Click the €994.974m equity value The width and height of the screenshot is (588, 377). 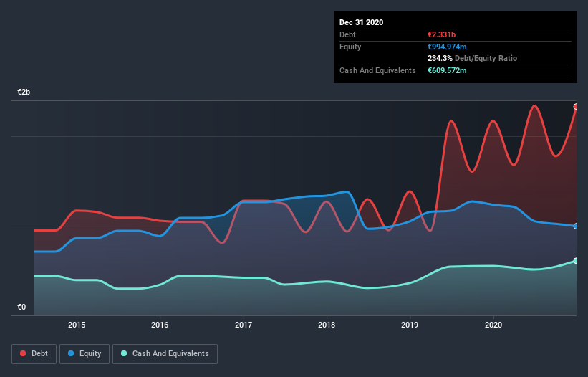click(447, 47)
